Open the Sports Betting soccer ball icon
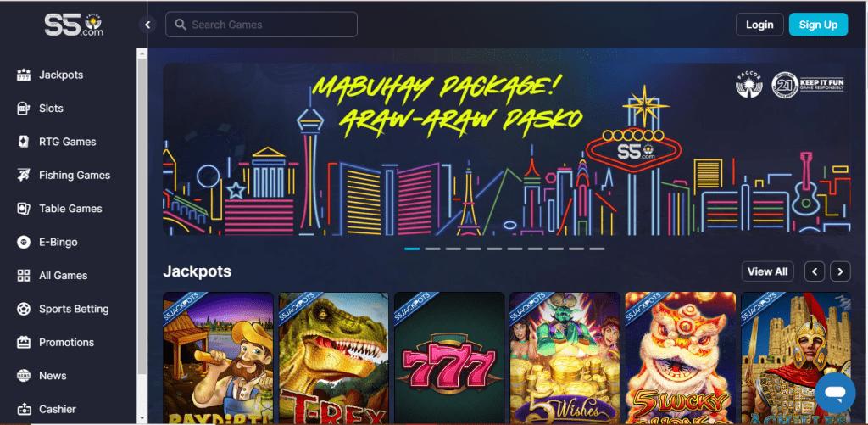 click(x=24, y=309)
